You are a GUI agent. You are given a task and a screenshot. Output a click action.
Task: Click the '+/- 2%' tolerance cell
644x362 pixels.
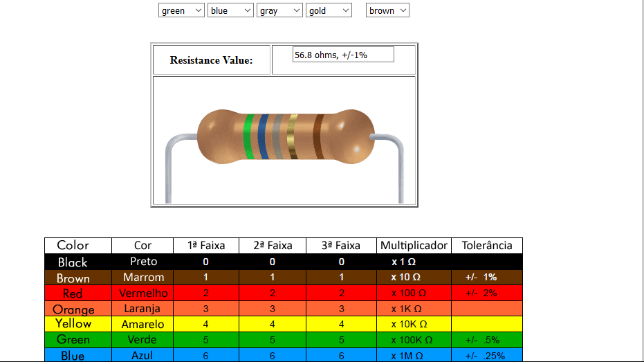click(487, 293)
